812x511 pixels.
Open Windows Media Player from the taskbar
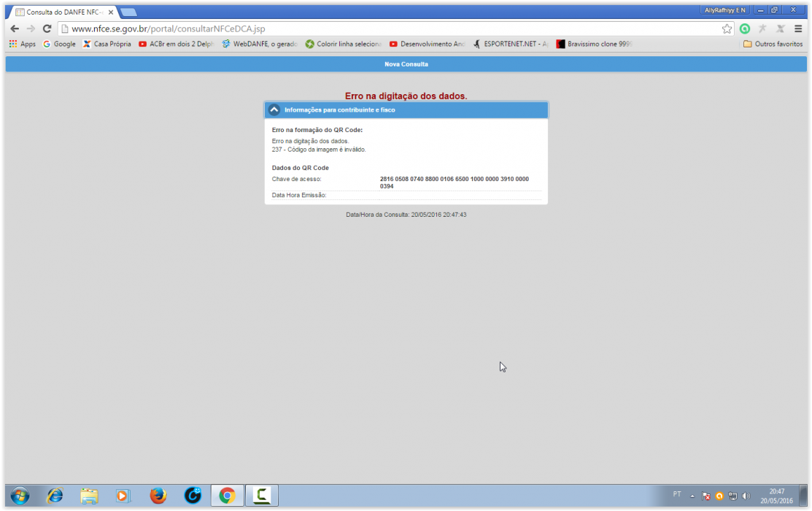(123, 496)
